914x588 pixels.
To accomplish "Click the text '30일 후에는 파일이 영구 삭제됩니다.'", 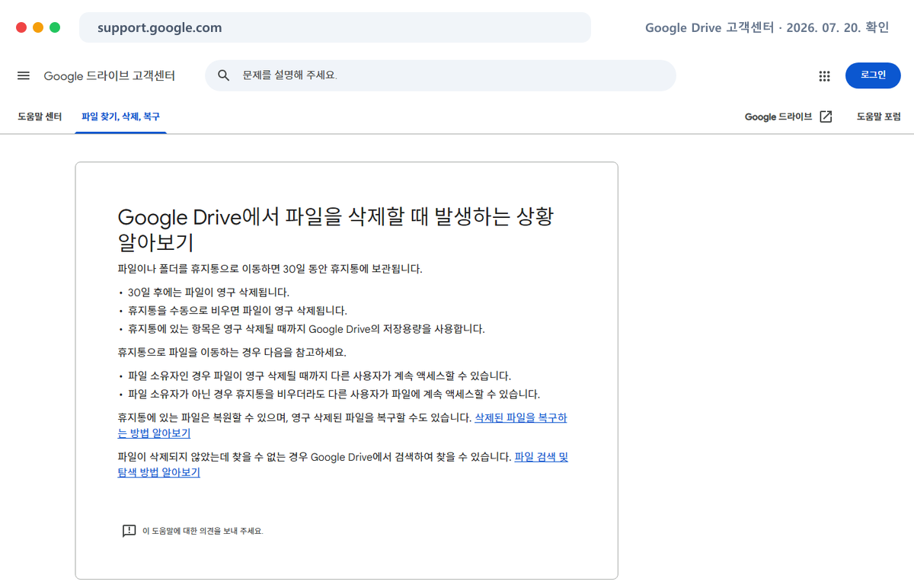I will point(209,292).
